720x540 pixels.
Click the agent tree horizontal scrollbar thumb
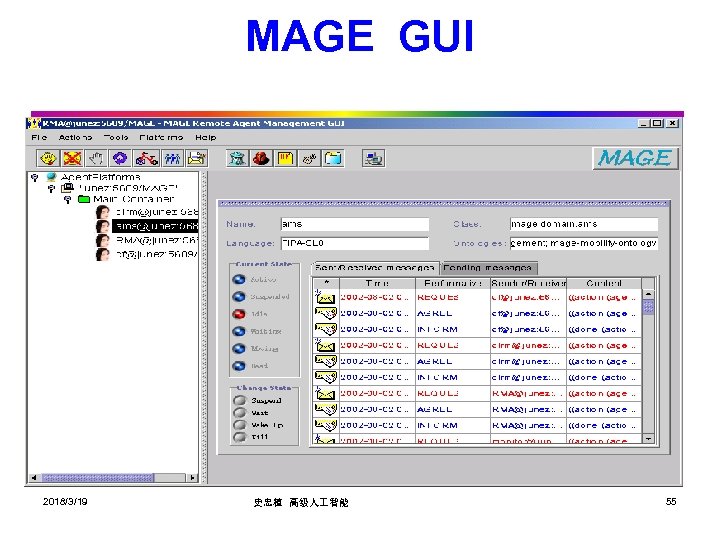pos(98,478)
